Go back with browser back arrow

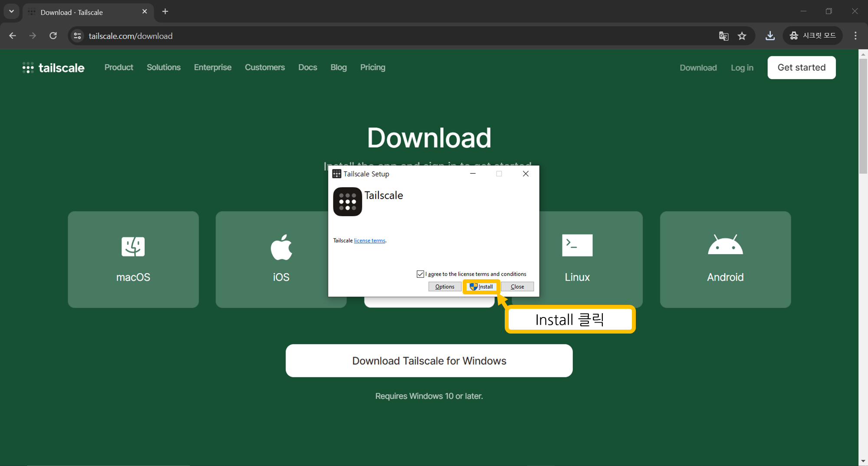(x=13, y=36)
